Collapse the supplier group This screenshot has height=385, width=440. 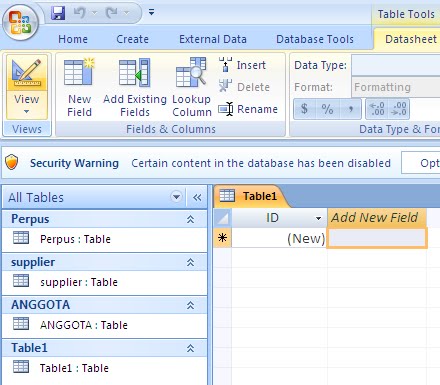point(190,262)
